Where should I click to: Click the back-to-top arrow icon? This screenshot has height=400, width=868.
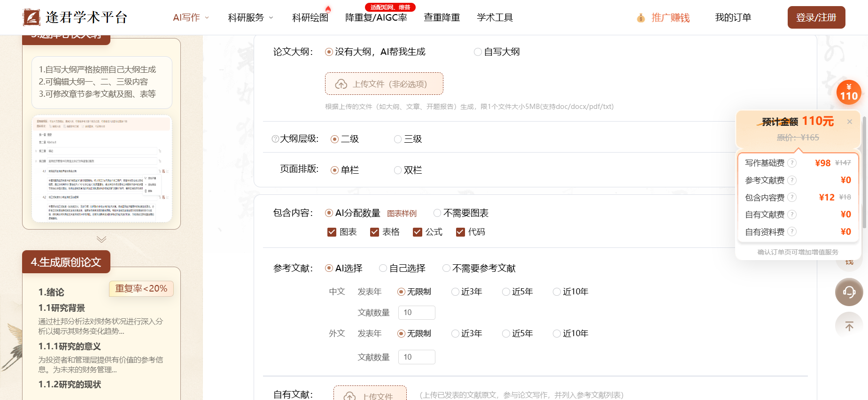(x=849, y=326)
